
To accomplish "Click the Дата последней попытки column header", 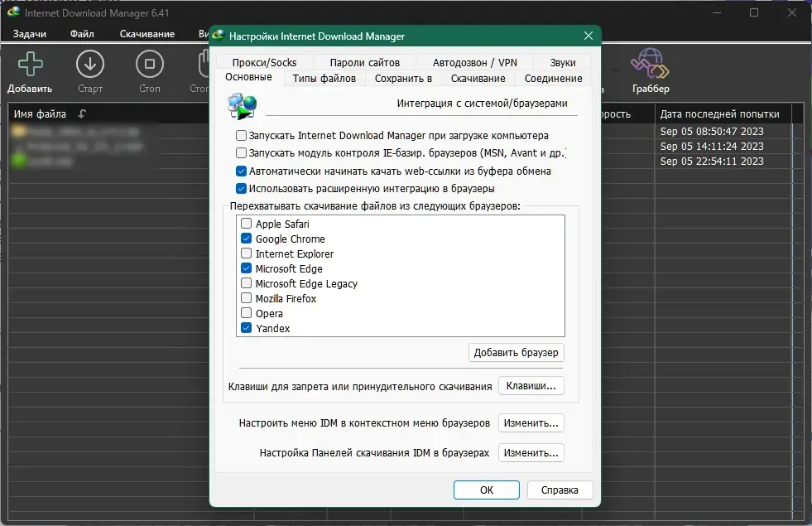I will pyautogui.click(x=719, y=114).
